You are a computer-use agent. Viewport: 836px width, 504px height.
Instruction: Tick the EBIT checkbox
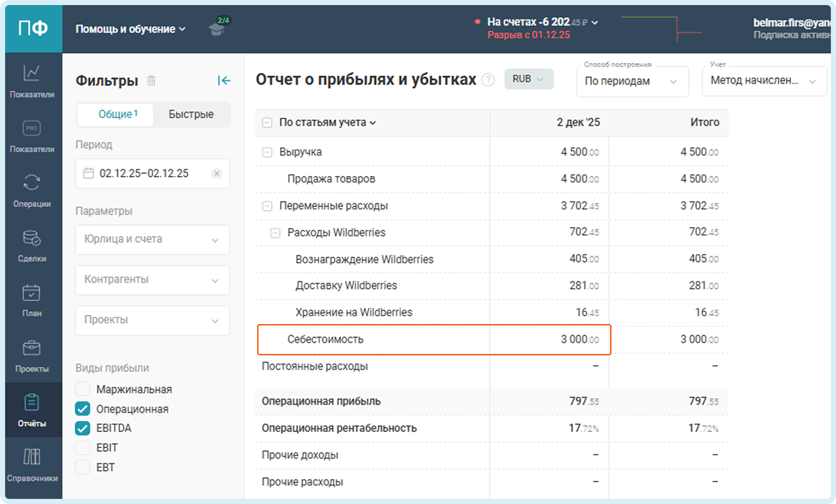coord(82,448)
